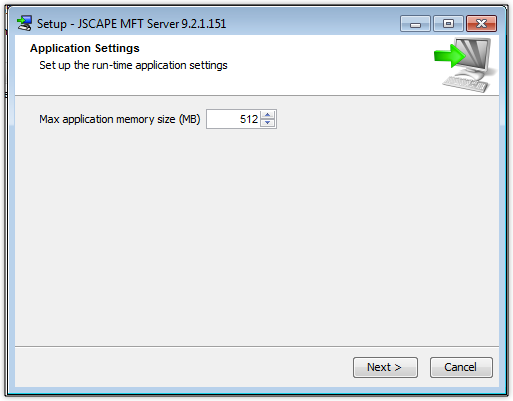Screen dimensions: 513x401
Task: Close the JSCAPE MFT Server setup window
Action: tap(481, 24)
